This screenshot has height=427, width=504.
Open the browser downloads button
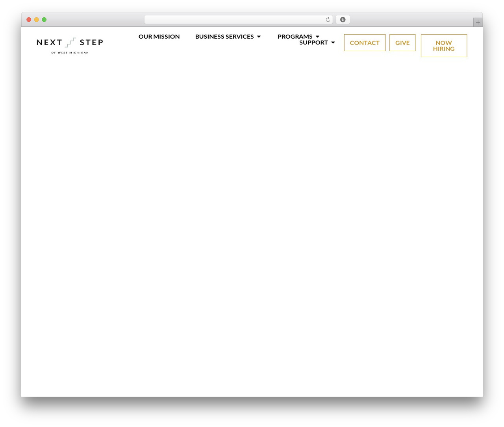pos(343,20)
